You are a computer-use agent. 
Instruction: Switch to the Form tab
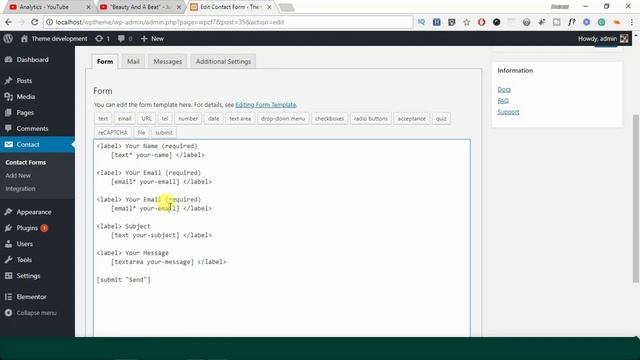tap(105, 62)
